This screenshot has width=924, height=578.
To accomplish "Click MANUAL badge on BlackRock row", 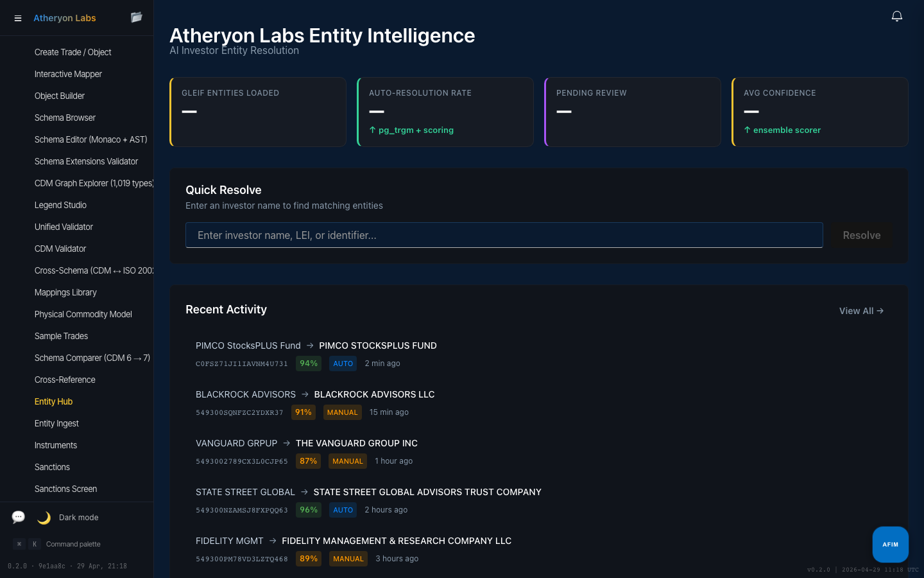I will point(343,412).
